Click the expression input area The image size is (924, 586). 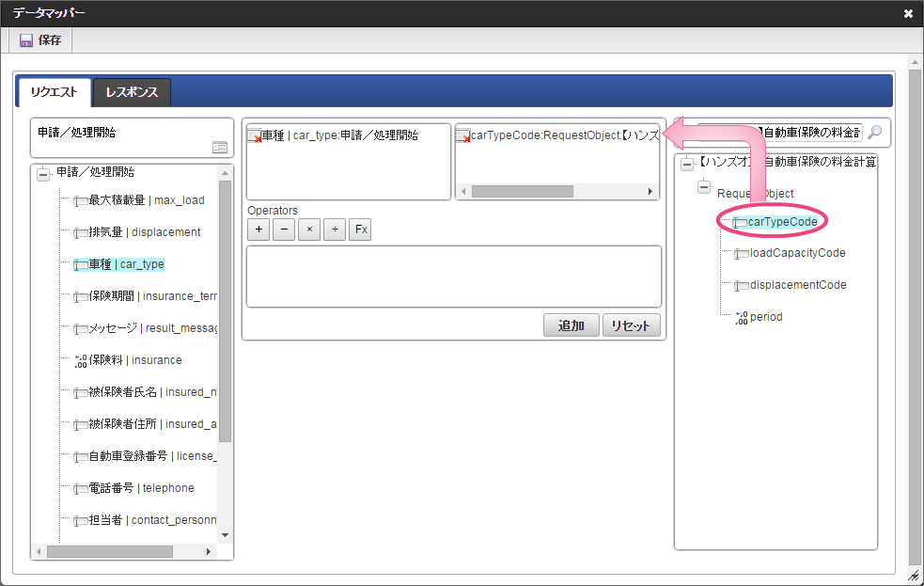click(x=454, y=277)
